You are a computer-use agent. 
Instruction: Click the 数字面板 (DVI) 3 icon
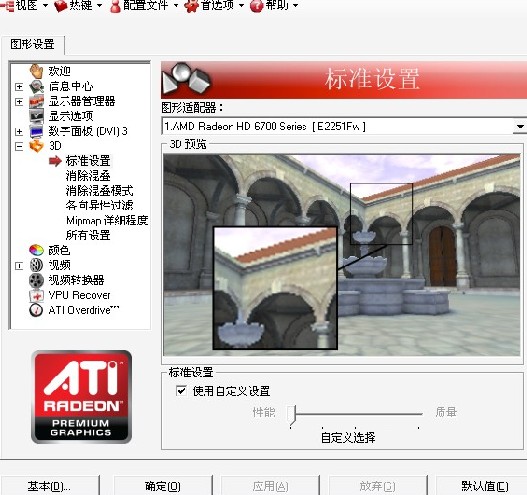point(36,131)
